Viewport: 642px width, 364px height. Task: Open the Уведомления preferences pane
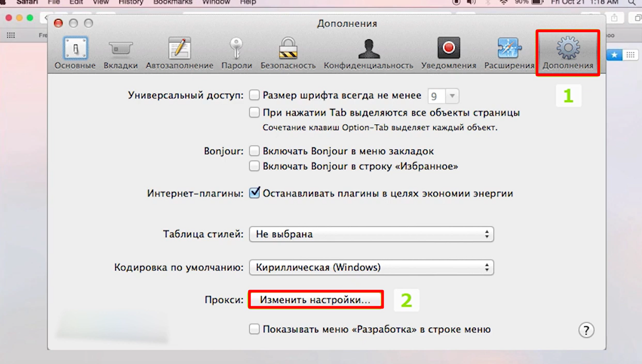click(x=449, y=53)
